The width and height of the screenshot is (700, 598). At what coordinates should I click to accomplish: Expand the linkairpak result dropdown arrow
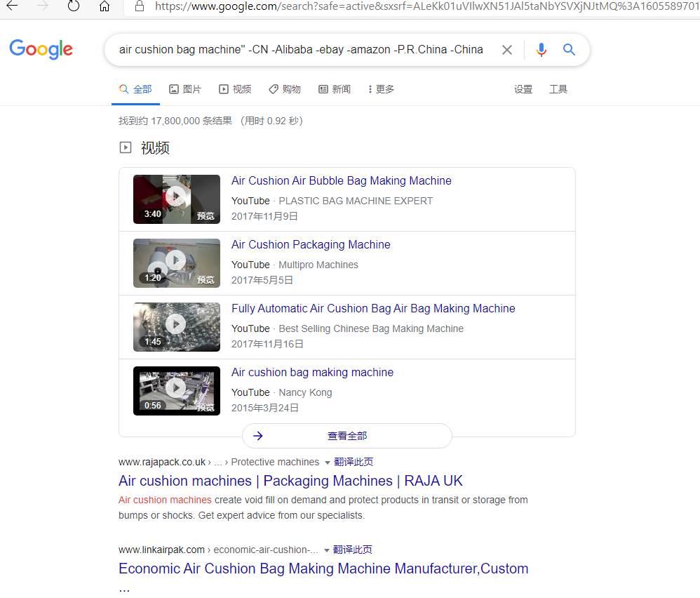(x=326, y=550)
